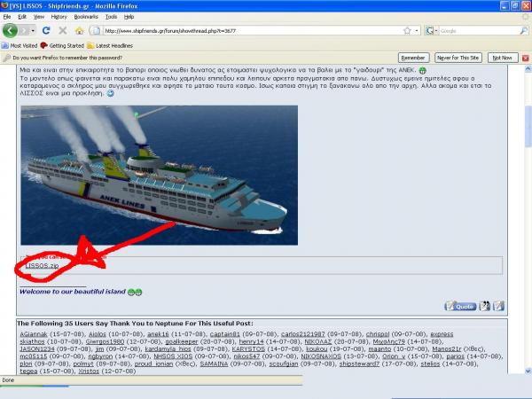Click the search magnifier icon

(524, 31)
